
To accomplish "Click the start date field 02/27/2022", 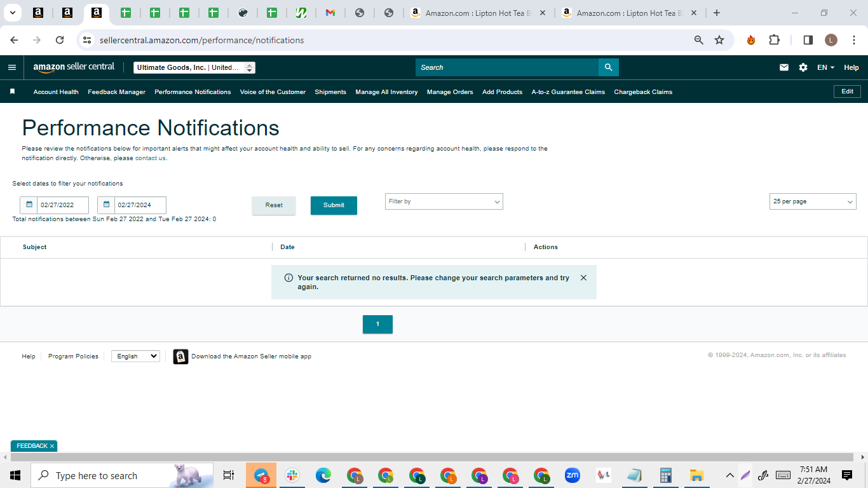I will click(x=63, y=205).
